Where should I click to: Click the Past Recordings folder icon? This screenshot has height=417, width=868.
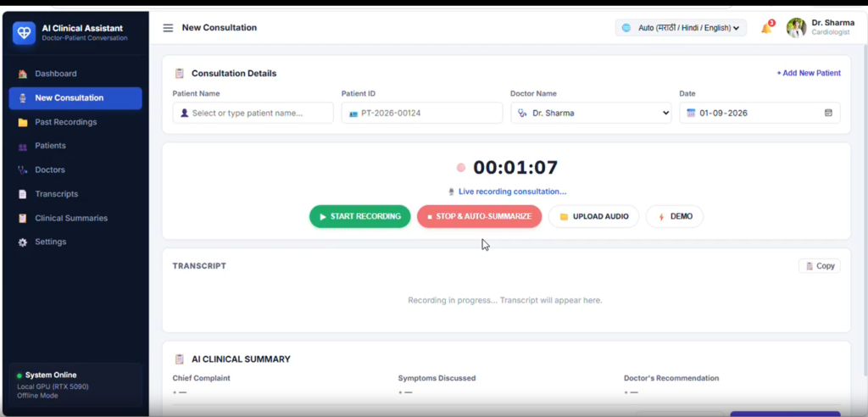coord(23,122)
